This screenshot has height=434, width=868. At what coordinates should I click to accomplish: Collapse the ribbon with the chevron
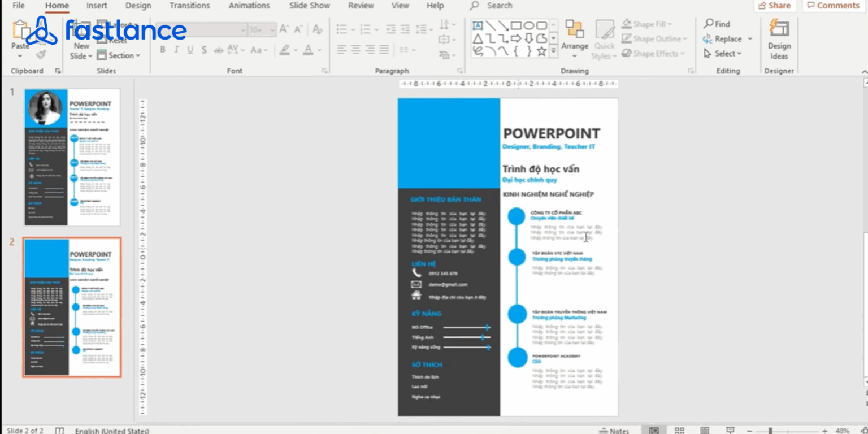pos(864,72)
